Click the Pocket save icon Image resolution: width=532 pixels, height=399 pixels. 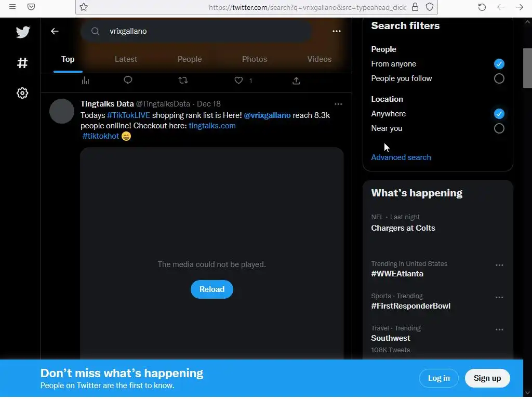point(31,7)
